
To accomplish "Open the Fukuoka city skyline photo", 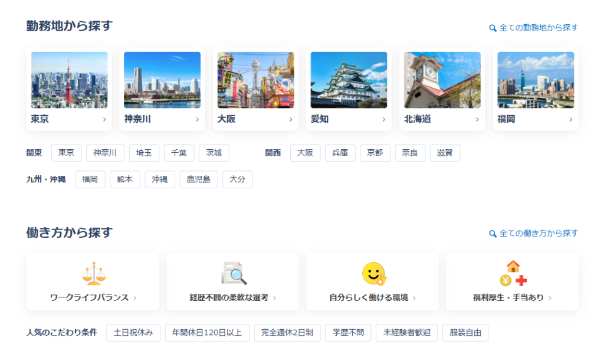I will point(536,80).
